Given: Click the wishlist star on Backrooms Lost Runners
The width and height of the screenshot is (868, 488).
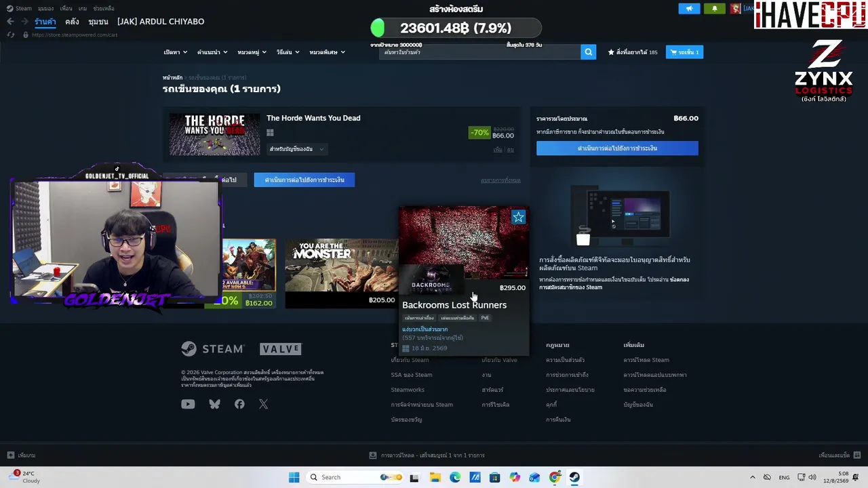Looking at the screenshot, I should click(518, 217).
